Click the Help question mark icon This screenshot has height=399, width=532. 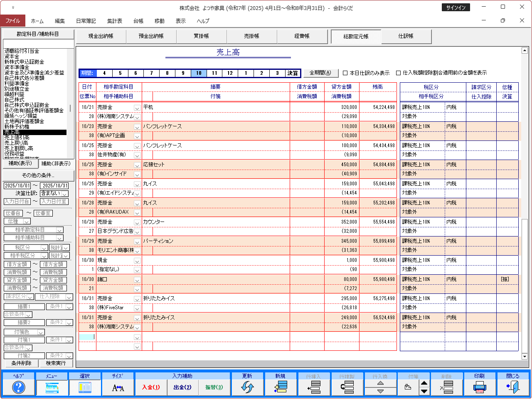coord(19,387)
